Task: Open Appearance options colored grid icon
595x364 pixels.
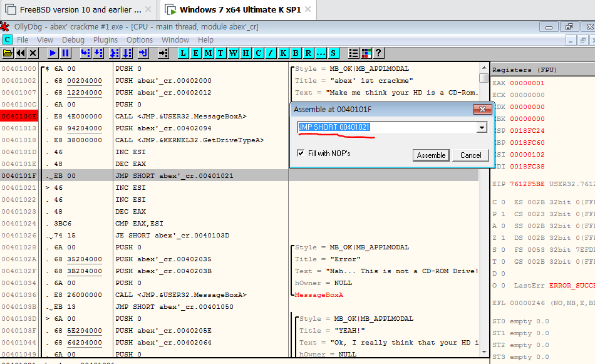Action: (x=366, y=53)
